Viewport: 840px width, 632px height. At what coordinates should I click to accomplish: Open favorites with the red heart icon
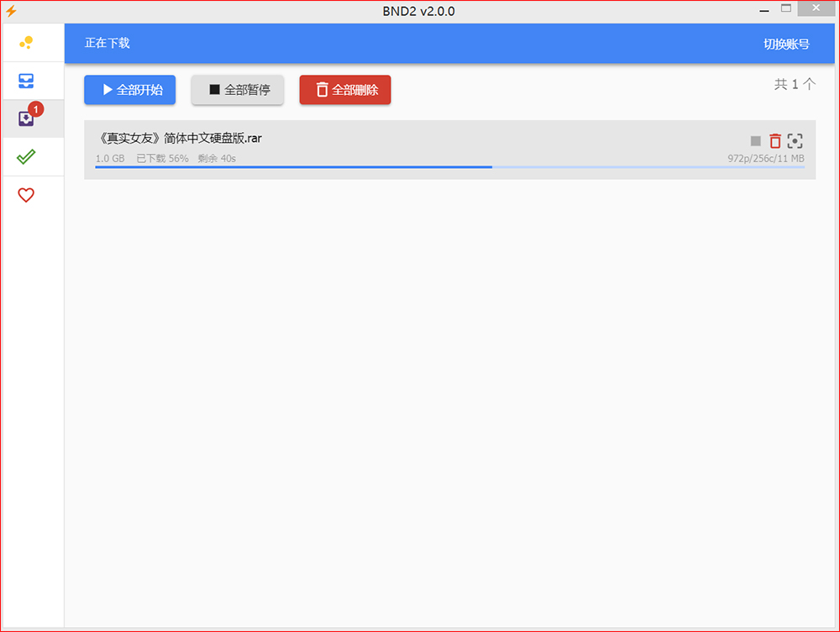[26, 195]
